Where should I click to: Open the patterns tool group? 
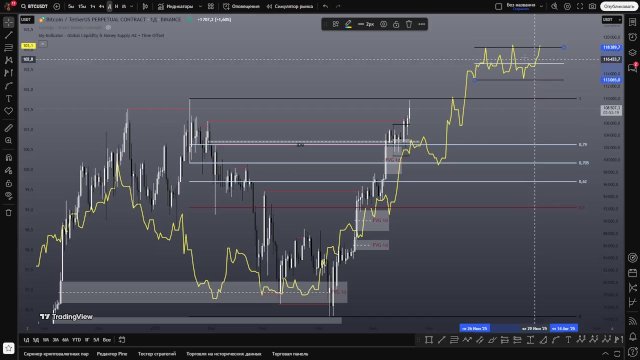coord(9,60)
